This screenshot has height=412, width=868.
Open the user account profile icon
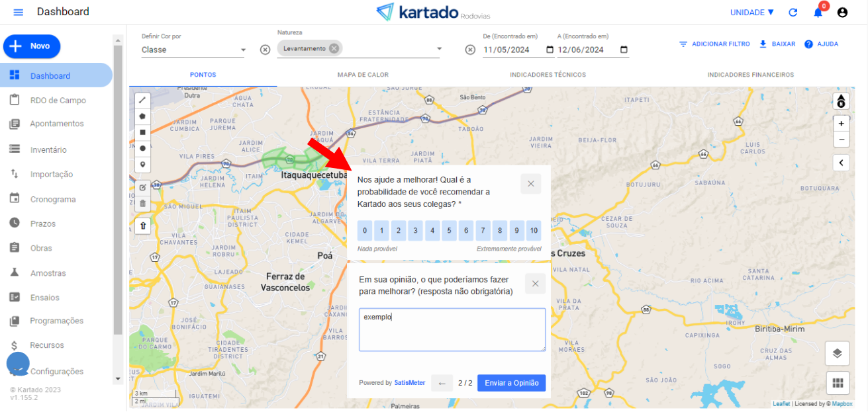pyautogui.click(x=842, y=13)
